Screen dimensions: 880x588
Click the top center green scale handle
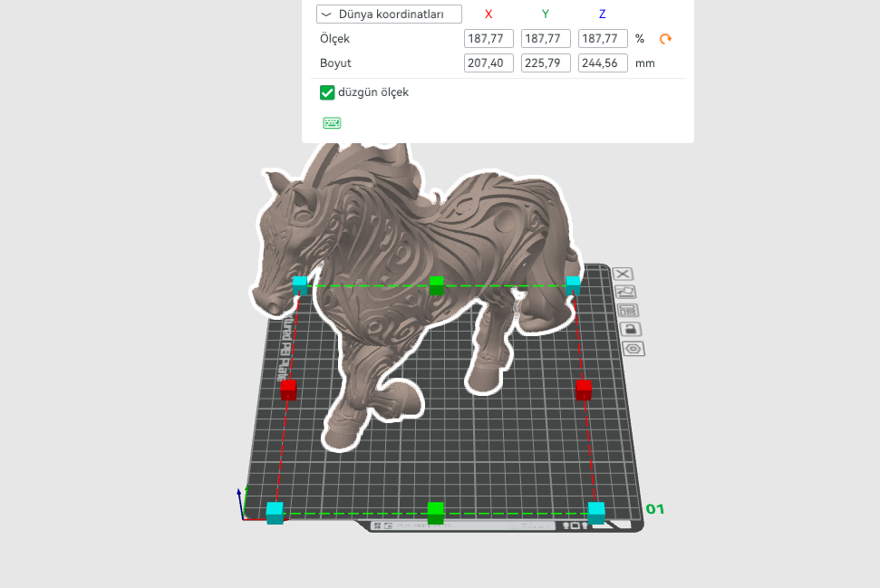click(436, 285)
